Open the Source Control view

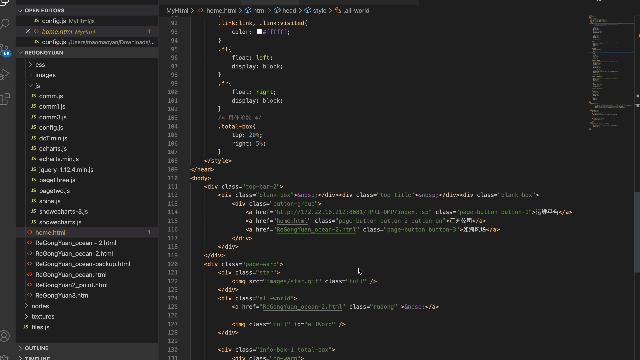(5, 50)
